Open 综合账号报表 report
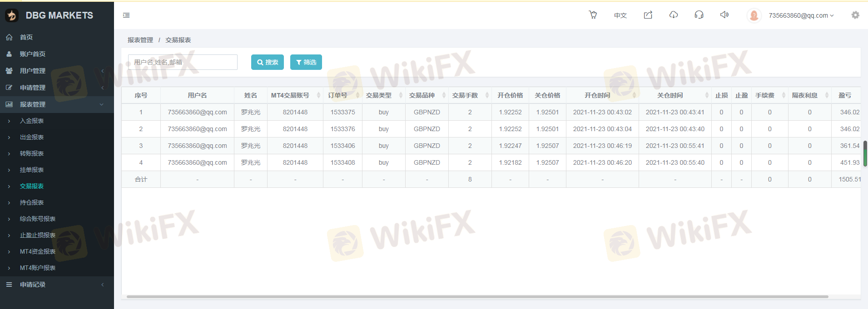 tap(38, 219)
